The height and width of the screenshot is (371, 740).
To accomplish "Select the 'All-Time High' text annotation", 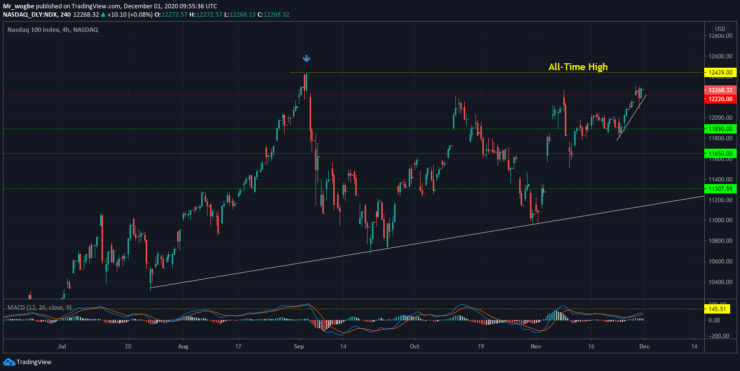I will pyautogui.click(x=578, y=67).
